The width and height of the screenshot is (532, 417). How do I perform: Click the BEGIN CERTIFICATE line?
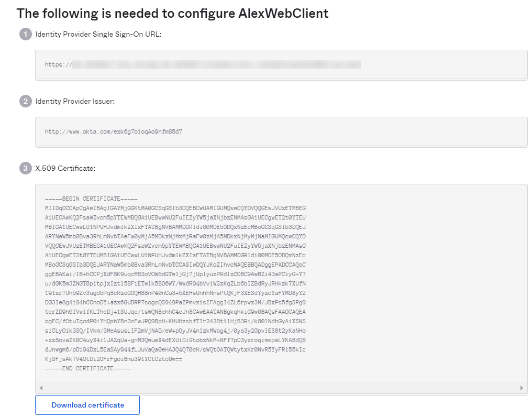pyautogui.click(x=91, y=199)
